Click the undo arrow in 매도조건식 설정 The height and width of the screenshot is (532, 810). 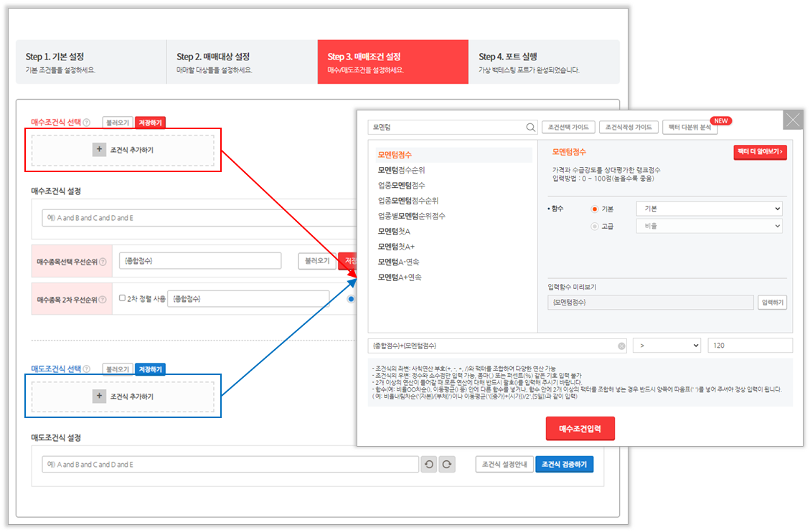coord(429,465)
